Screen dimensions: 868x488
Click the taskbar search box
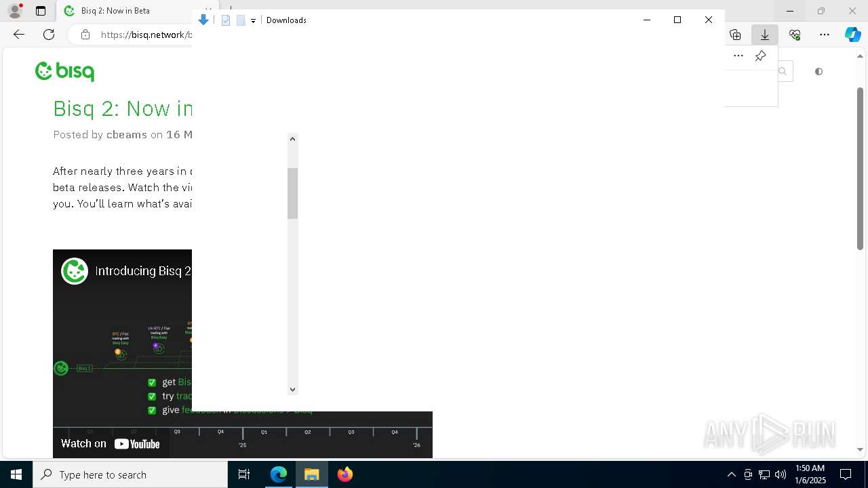click(x=130, y=474)
